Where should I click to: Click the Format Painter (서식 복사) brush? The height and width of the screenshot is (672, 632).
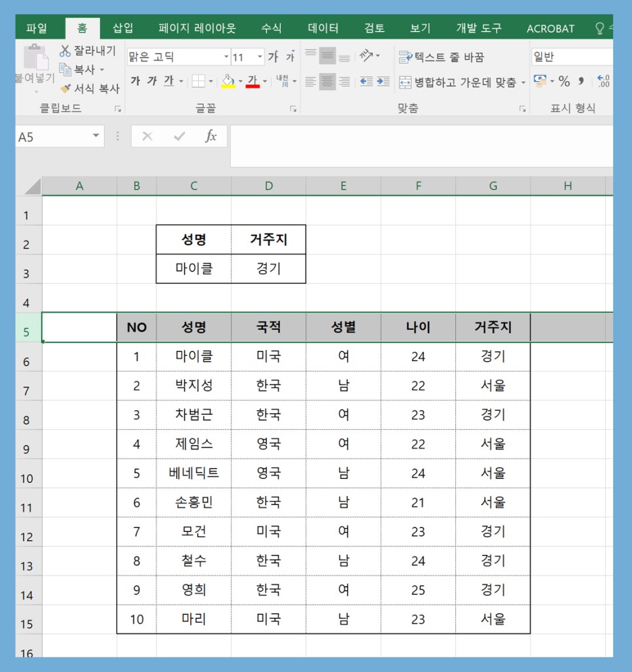pyautogui.click(x=65, y=88)
